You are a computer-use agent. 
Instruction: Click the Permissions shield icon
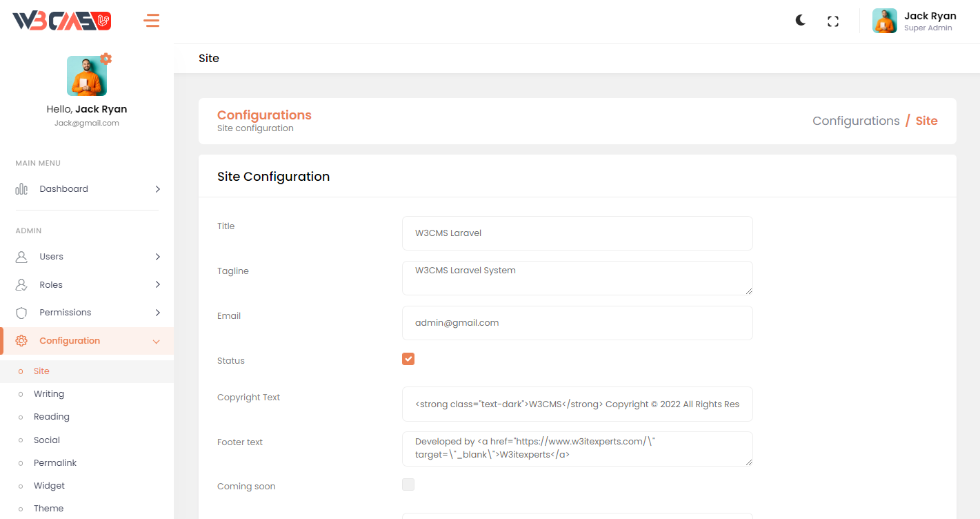(21, 313)
